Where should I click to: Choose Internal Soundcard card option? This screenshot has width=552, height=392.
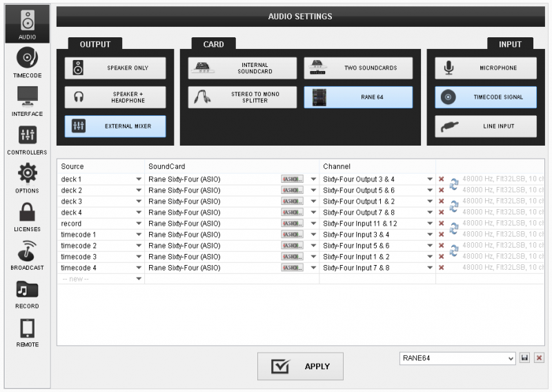pos(242,68)
